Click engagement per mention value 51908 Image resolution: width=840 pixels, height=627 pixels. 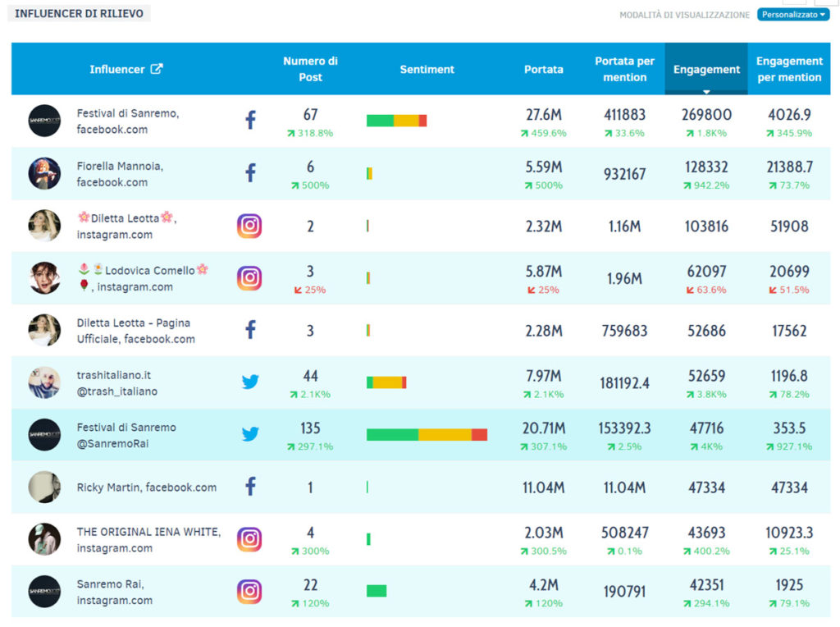pyautogui.click(x=789, y=226)
